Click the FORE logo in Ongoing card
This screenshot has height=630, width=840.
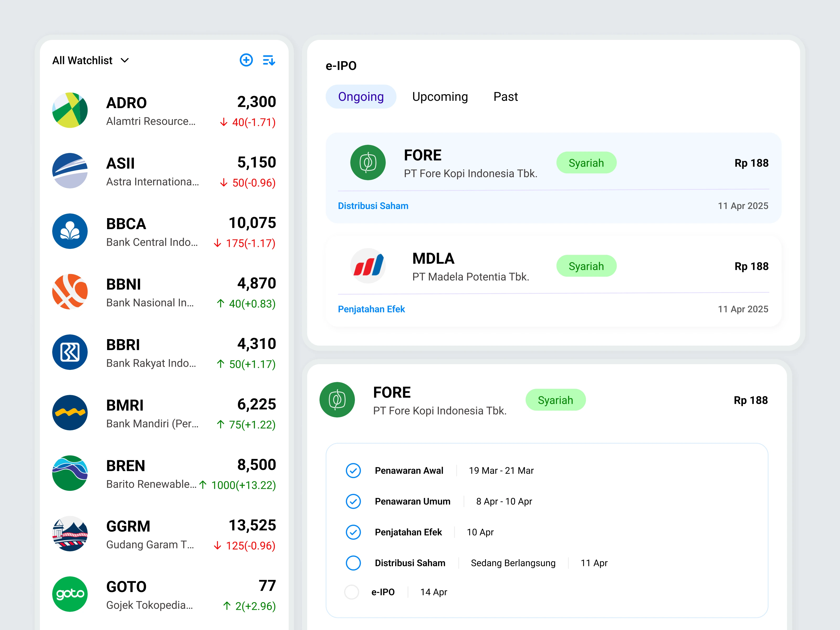coord(367,162)
